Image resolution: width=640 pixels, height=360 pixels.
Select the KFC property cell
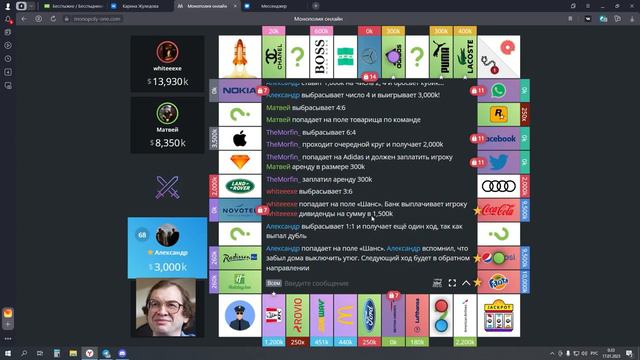click(x=273, y=316)
